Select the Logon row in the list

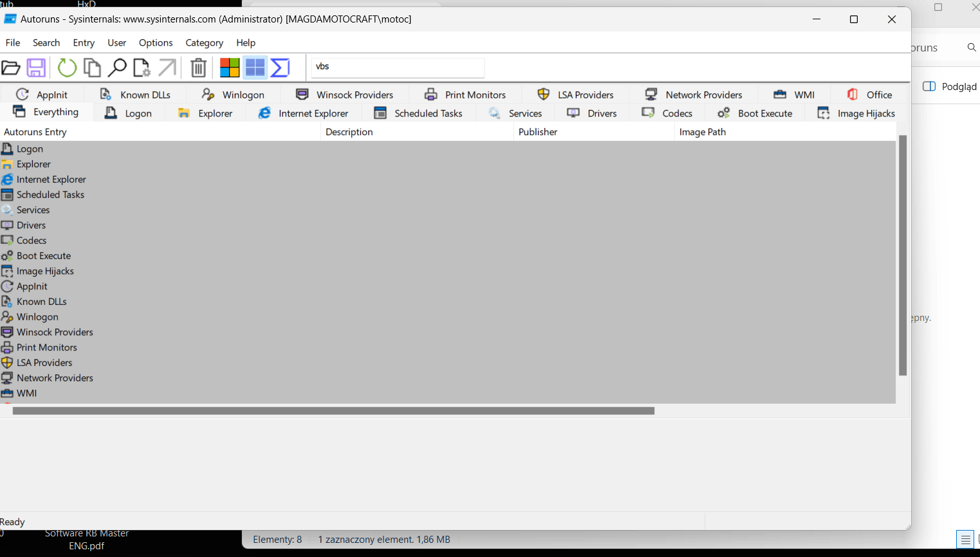[448, 149]
